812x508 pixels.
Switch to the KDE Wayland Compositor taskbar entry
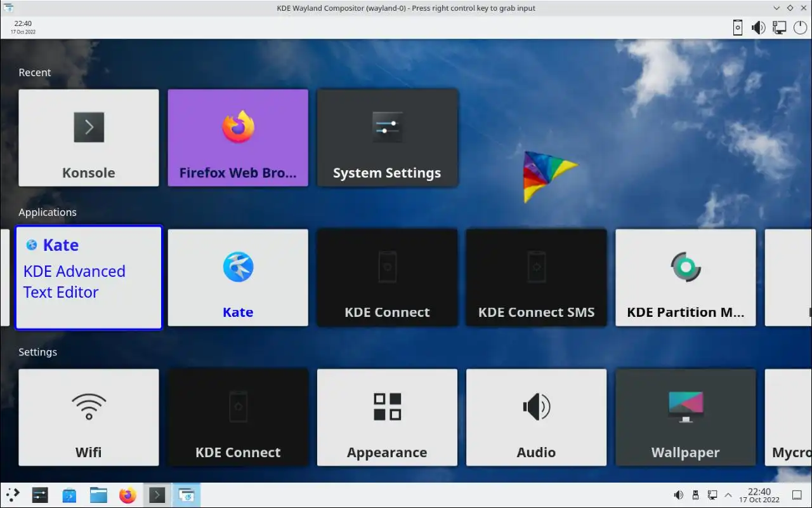tap(186, 495)
